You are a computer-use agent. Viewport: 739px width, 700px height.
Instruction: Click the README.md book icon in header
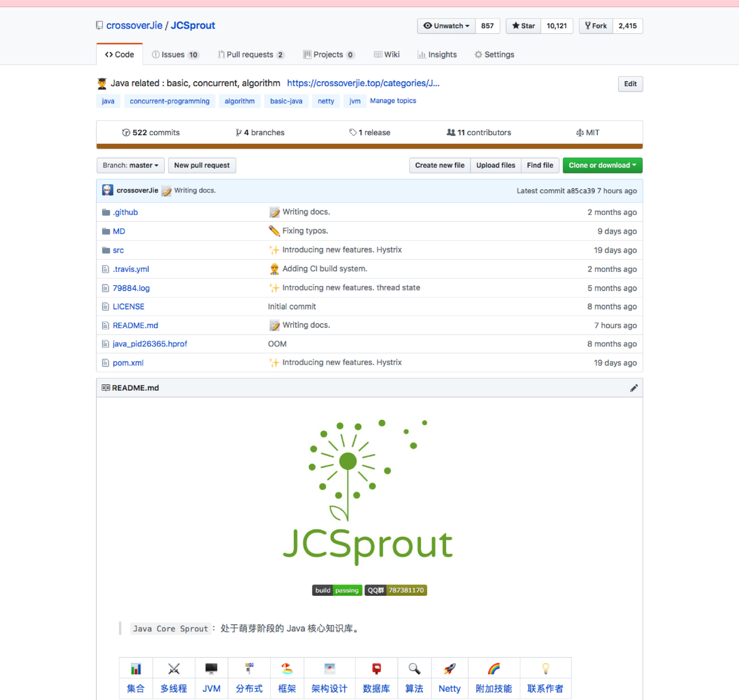[x=106, y=388]
